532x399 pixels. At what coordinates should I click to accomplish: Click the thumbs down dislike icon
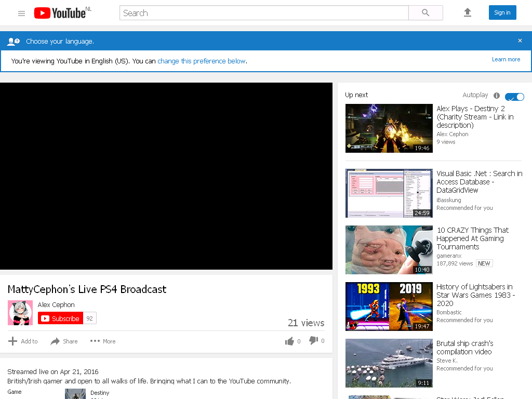pos(313,340)
